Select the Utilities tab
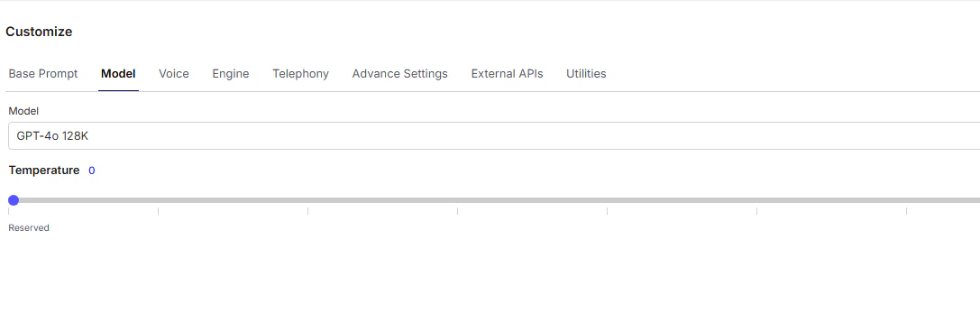This screenshot has width=980, height=332. coord(586,74)
